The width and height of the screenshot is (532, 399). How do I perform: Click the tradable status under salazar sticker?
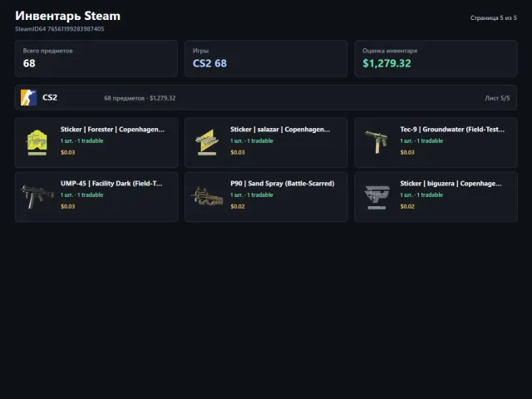click(251, 140)
